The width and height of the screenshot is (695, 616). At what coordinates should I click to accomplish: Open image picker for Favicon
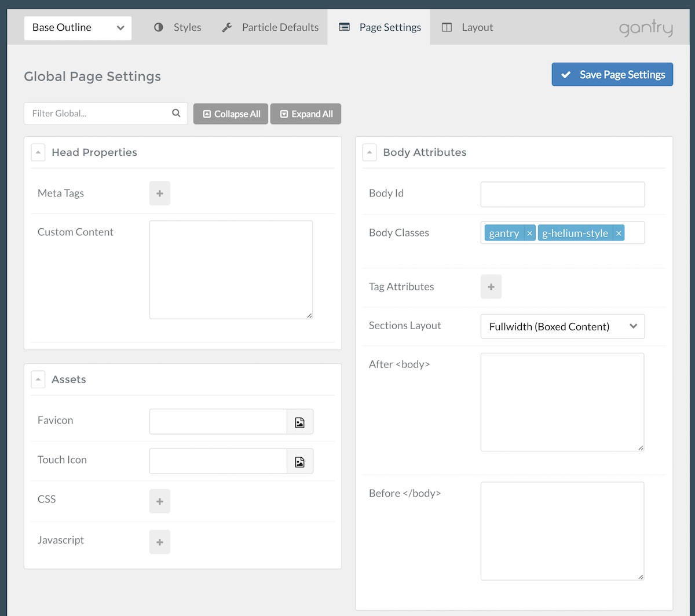coord(300,422)
